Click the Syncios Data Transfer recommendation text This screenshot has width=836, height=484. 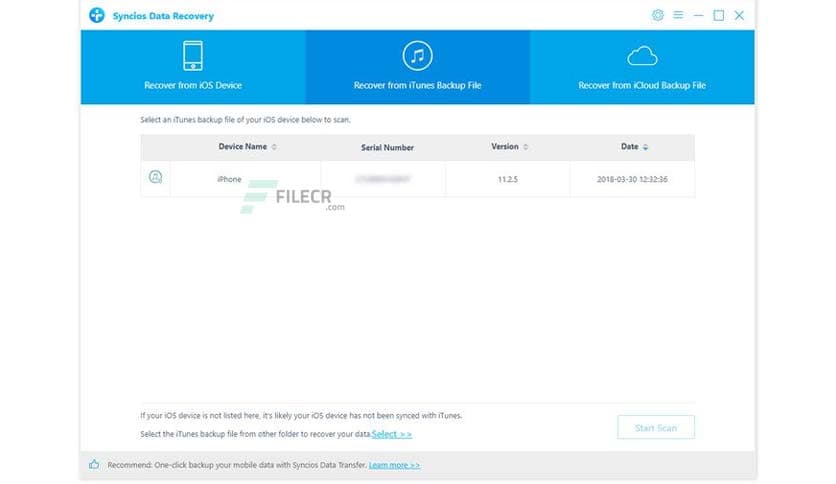point(237,465)
